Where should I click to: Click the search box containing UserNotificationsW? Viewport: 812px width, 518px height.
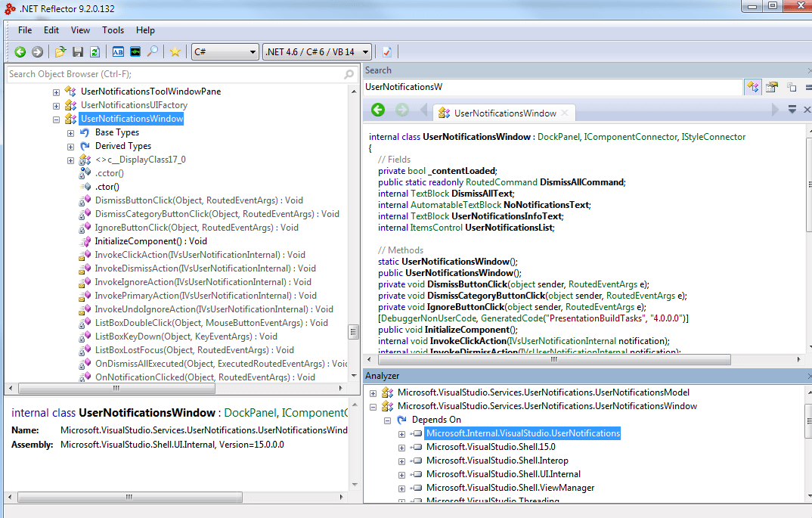pos(553,87)
